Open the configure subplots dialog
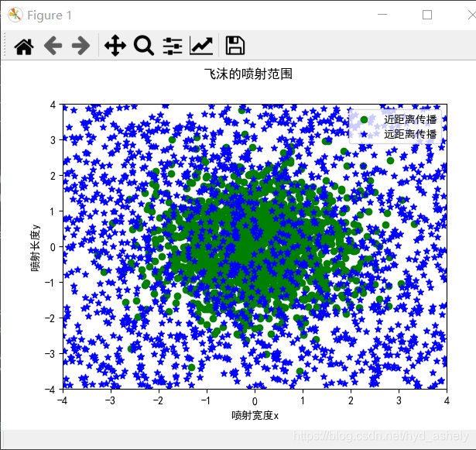This screenshot has height=450, width=476. click(x=173, y=46)
